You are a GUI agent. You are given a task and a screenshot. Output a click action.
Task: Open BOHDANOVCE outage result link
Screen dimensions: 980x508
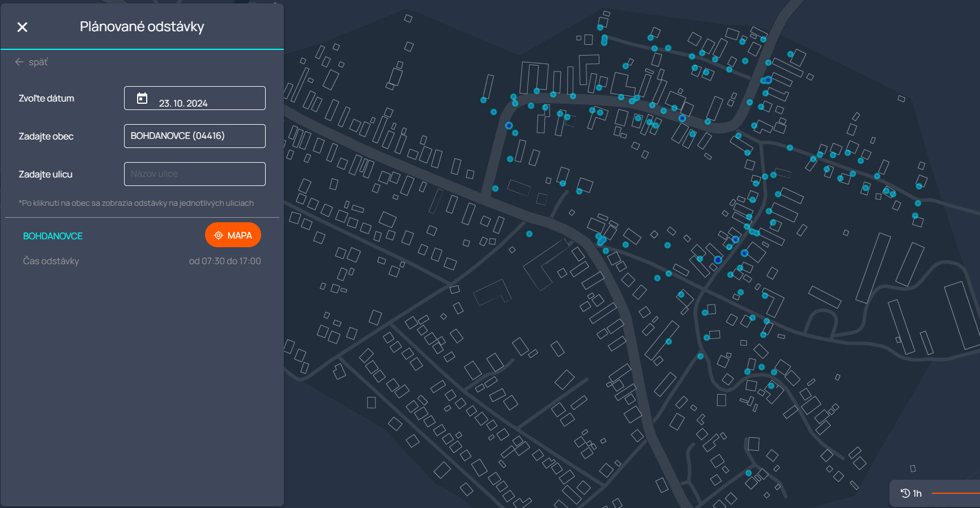[x=53, y=236]
